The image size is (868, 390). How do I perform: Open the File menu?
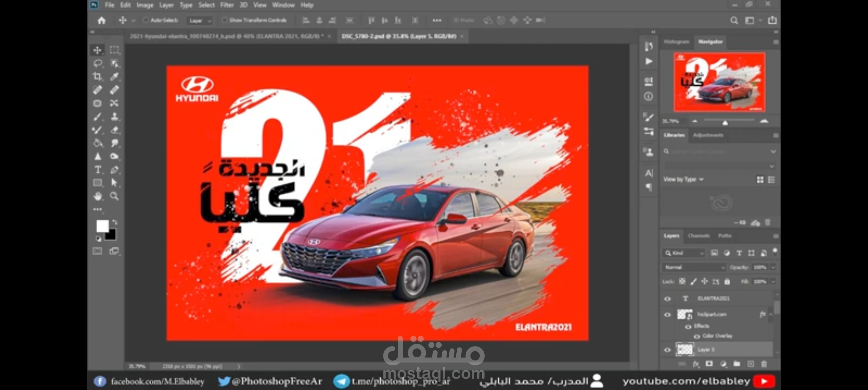pos(109,5)
